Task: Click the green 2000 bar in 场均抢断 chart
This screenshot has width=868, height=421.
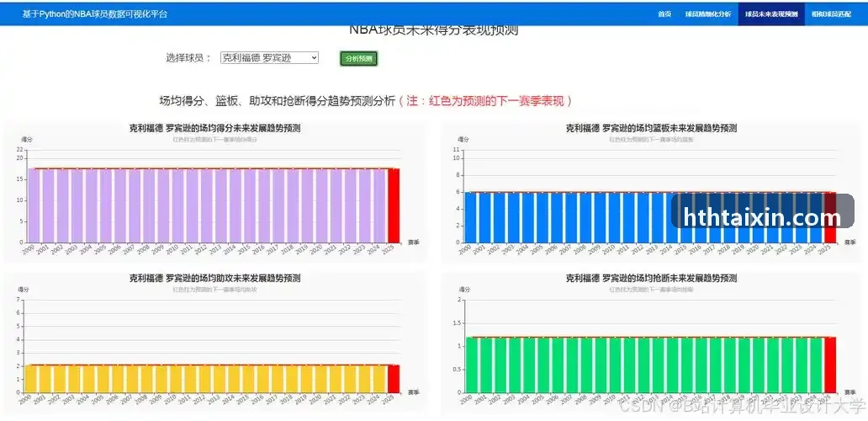Action: click(470, 365)
